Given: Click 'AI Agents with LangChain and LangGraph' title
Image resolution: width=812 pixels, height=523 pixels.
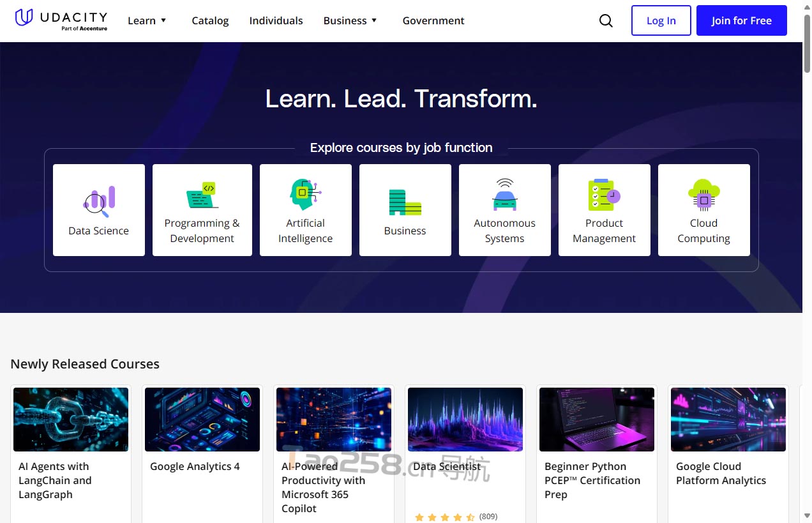Looking at the screenshot, I should click(x=55, y=480).
